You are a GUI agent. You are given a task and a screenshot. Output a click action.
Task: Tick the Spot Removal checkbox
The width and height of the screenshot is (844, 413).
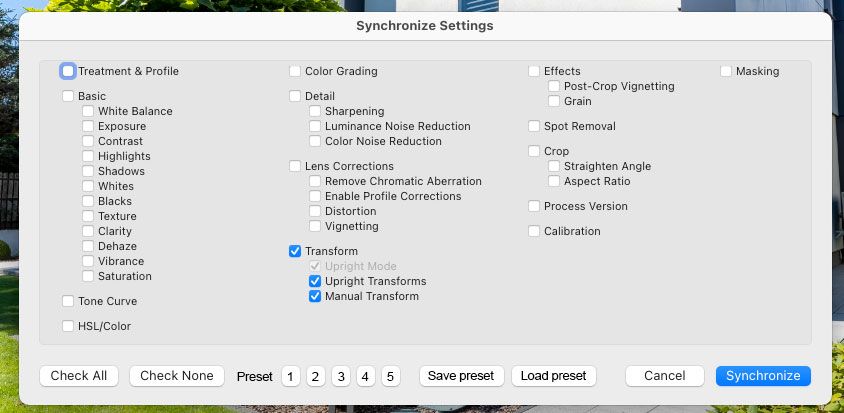point(534,126)
